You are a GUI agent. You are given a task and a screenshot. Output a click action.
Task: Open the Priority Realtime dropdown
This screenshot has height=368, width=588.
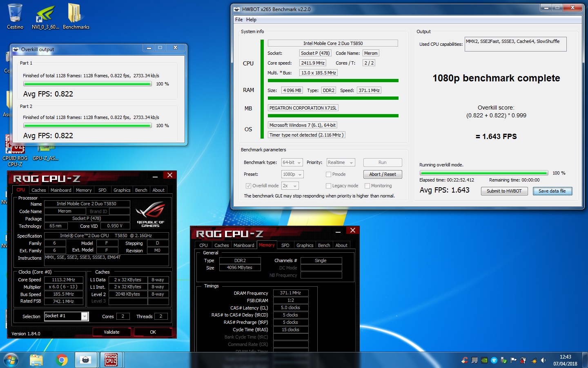(x=341, y=162)
